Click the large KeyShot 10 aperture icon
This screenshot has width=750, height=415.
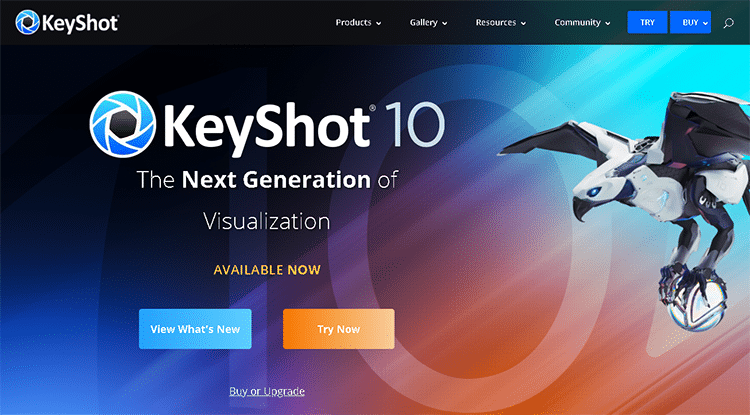[123, 124]
